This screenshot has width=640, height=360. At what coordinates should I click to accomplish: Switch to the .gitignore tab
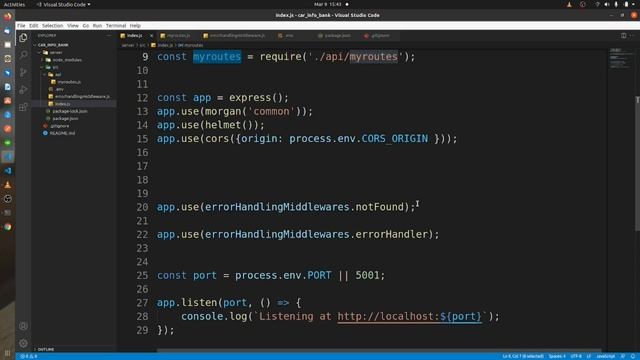(x=380, y=36)
